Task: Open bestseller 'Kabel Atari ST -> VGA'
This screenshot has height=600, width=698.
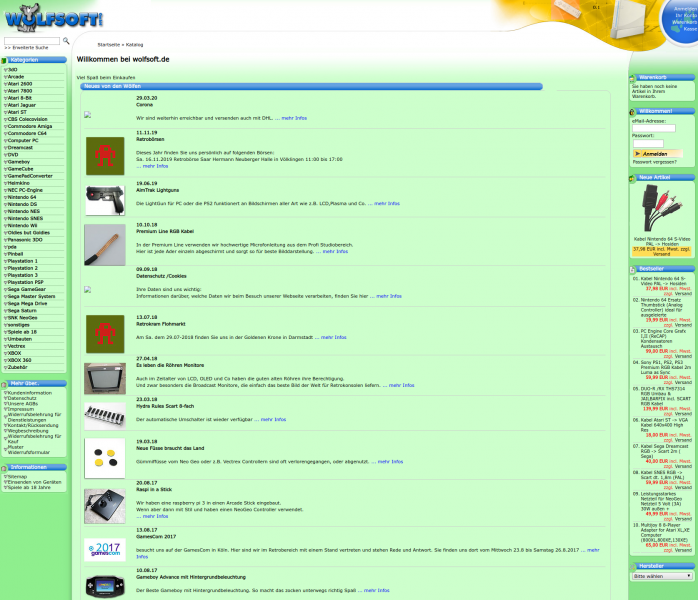Action: 664,425
